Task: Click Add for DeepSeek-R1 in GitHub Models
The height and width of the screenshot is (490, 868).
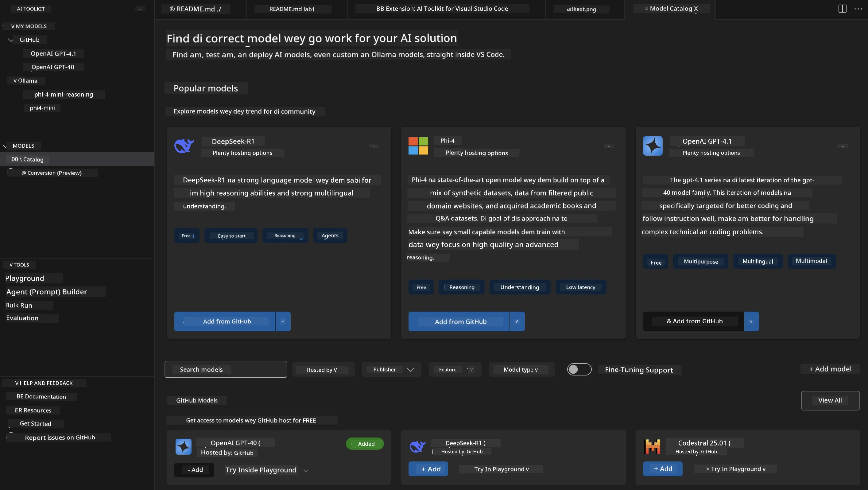Action: (x=428, y=469)
